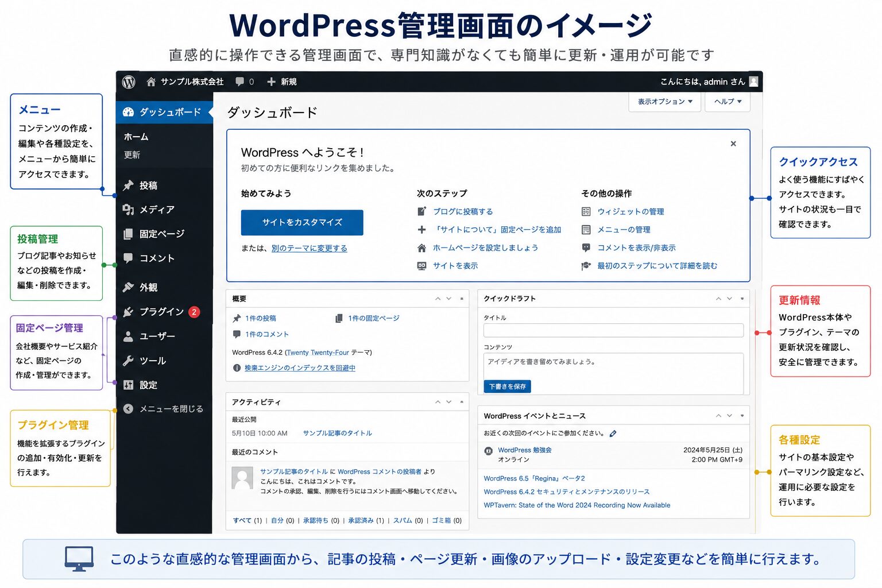Click the commenter avatar thumbnail in アクティビティ
The width and height of the screenshot is (882, 588).
click(x=242, y=478)
